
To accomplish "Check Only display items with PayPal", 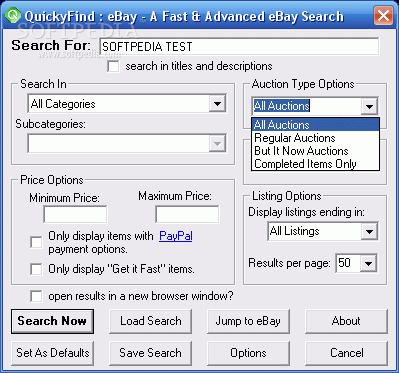I will tap(36, 242).
